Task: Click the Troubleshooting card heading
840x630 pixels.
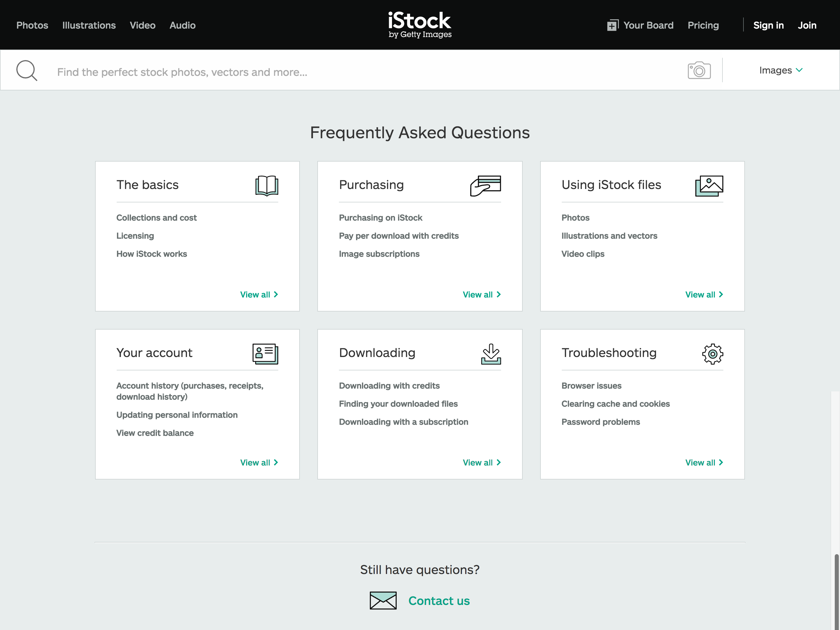Action: coord(609,353)
